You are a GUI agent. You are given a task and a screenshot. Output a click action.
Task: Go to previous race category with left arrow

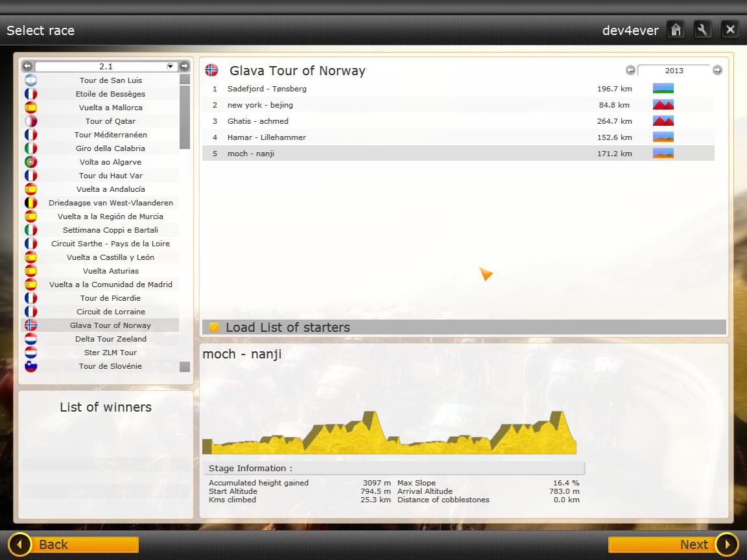coord(27,66)
